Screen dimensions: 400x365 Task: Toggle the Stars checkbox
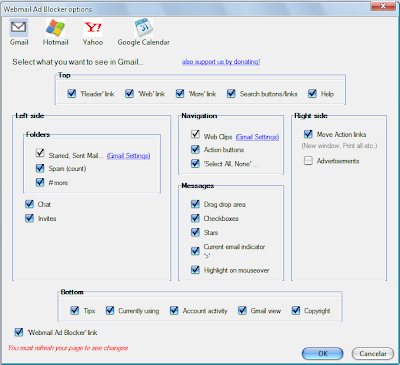tap(195, 232)
